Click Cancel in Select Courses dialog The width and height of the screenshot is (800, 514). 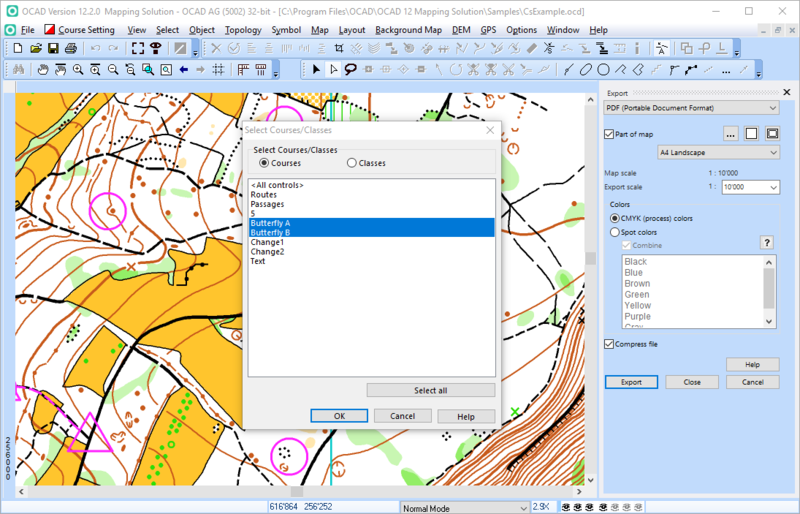pyautogui.click(x=403, y=416)
